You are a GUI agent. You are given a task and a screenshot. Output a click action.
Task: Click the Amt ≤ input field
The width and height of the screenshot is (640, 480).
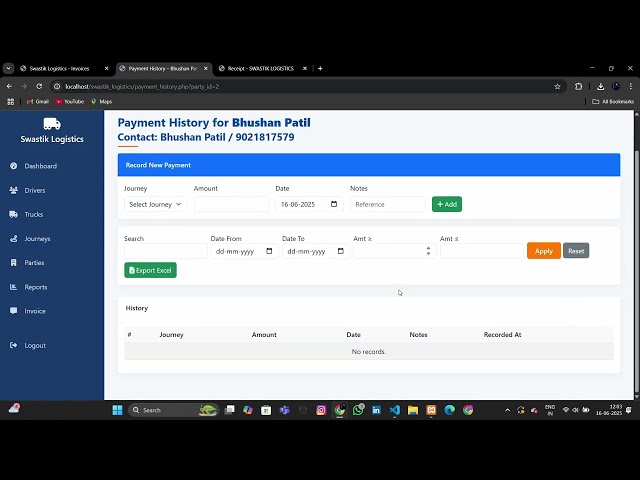482,251
